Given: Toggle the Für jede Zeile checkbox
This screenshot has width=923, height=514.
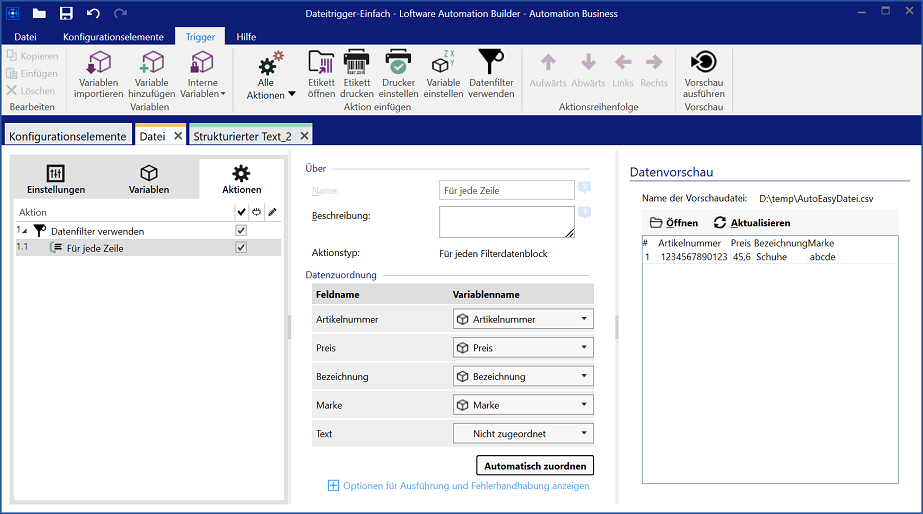Looking at the screenshot, I should tap(240, 248).
